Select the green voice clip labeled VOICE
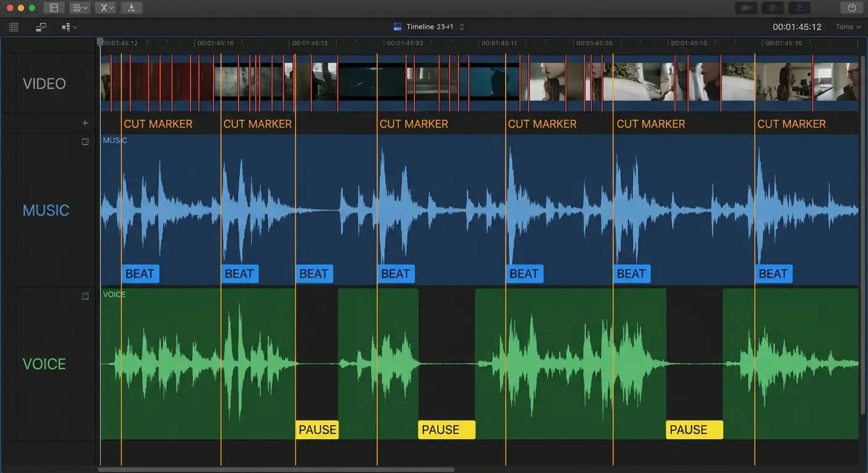This screenshot has height=473, width=868. [x=198, y=363]
